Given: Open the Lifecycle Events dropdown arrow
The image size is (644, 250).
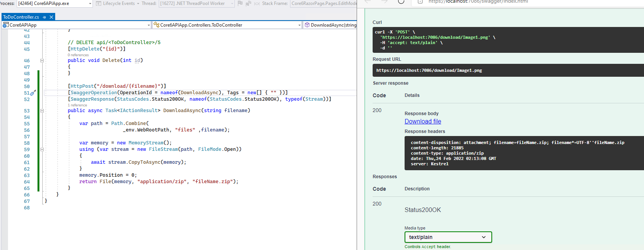Looking at the screenshot, I should point(138,3).
